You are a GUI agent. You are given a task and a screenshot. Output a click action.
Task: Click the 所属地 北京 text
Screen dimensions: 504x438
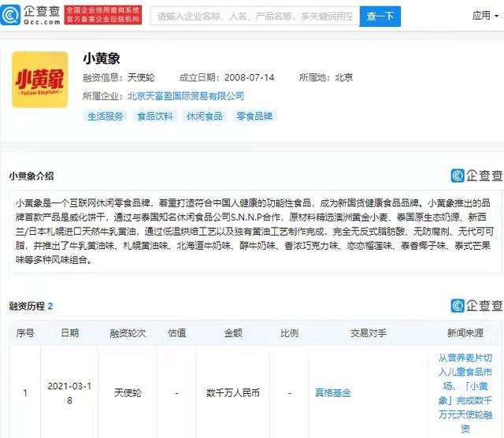[x=325, y=77]
